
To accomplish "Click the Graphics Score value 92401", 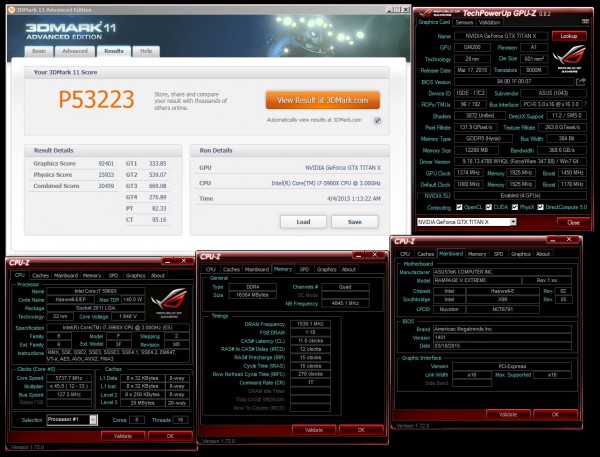I will pos(106,163).
